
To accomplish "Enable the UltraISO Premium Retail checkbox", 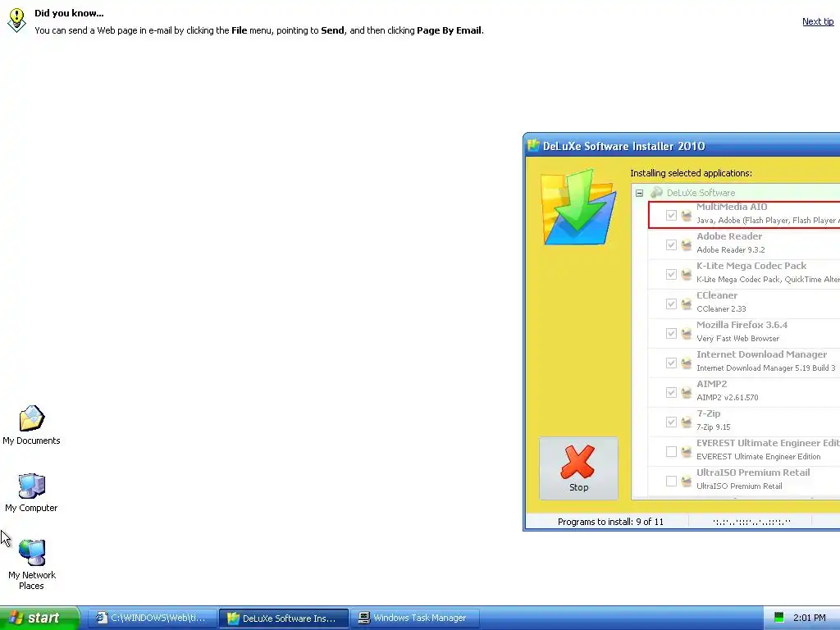I will [x=671, y=481].
